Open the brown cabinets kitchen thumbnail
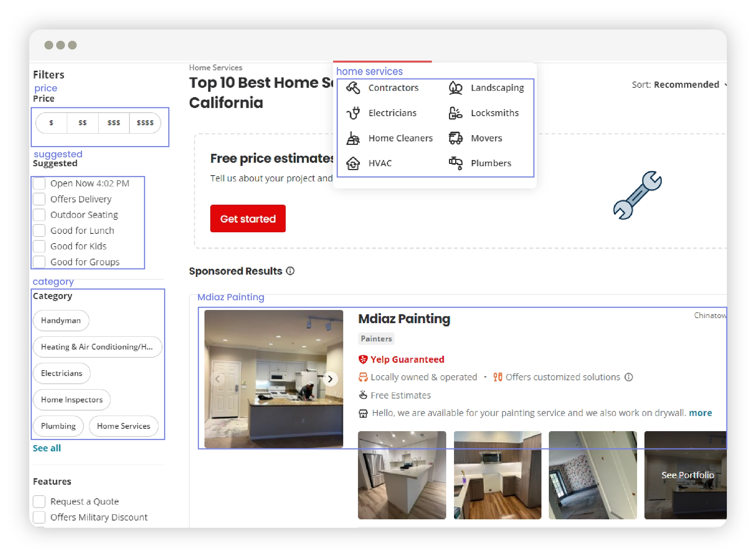The height and width of the screenshot is (557, 756). (498, 475)
